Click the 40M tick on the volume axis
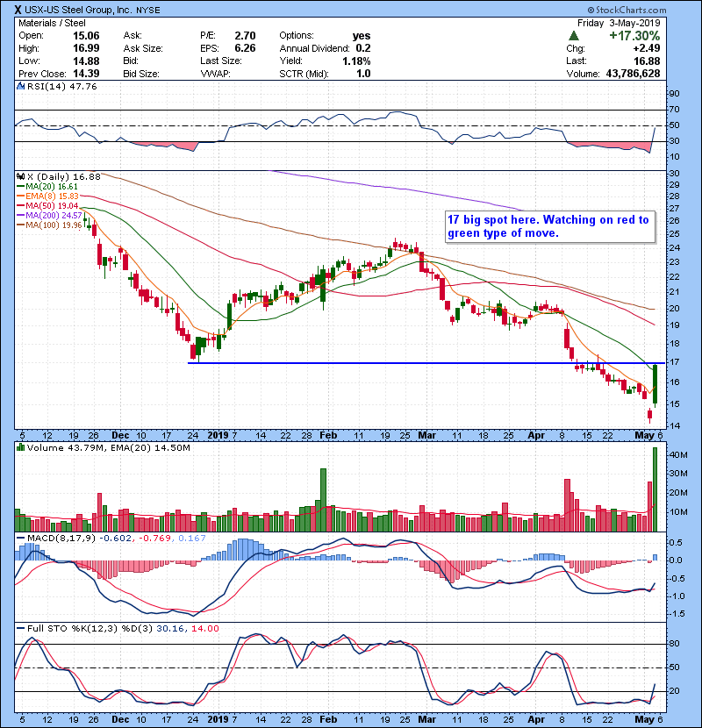 coord(677,455)
